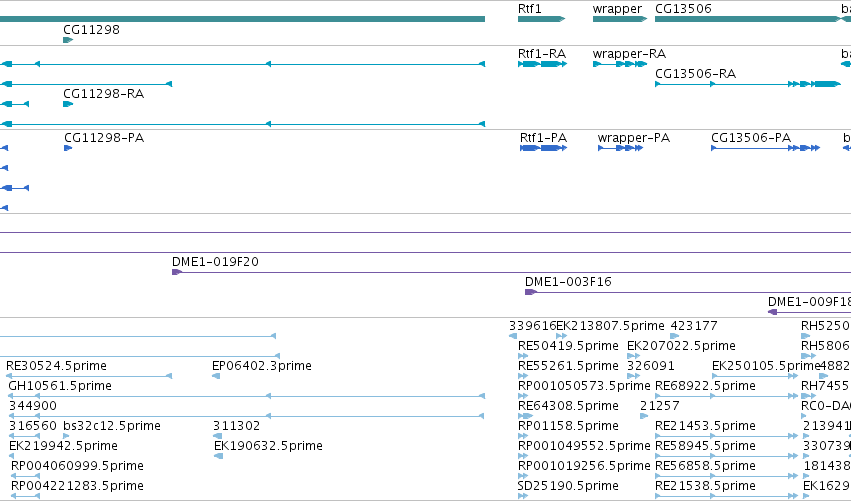This screenshot has width=851, height=501.
Task: Click the EK190632.5prime arrow glyph
Action: tap(218, 456)
